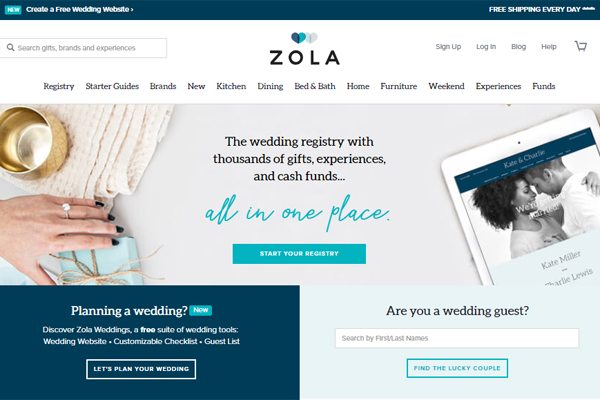Select Starter Guides in the navigation

tap(112, 87)
